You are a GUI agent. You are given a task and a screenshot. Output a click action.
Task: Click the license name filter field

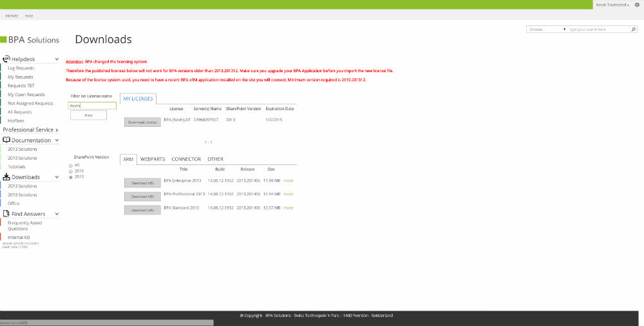coord(92,106)
